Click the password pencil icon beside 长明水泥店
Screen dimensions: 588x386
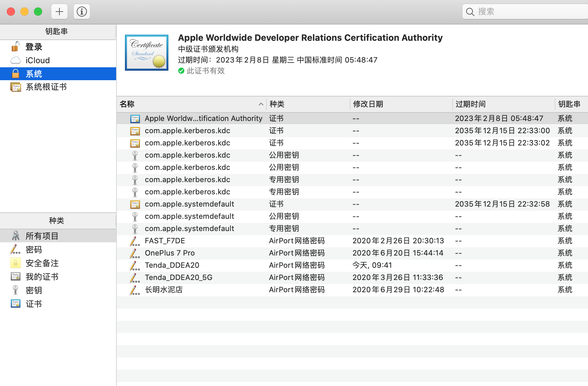click(135, 290)
